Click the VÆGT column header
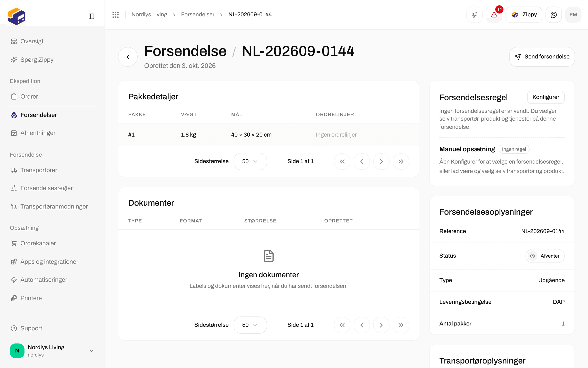588x368 pixels. (189, 114)
